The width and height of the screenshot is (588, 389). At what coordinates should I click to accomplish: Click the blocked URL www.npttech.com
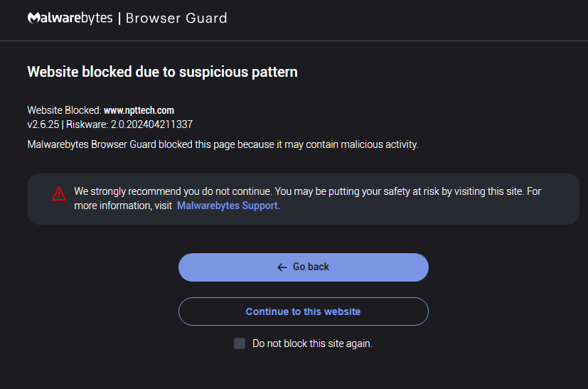pos(139,110)
